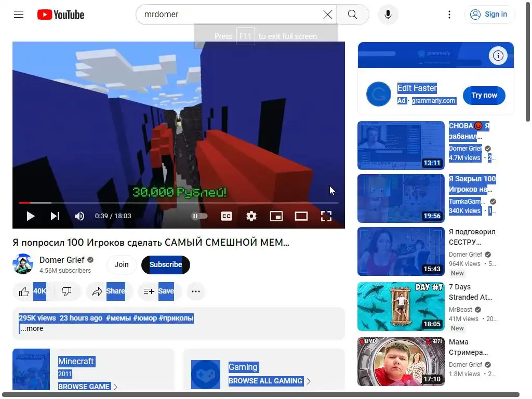Screen dimensions: 532x399
Task: Open the #юмор hashtag
Action: pyautogui.click(x=145, y=318)
